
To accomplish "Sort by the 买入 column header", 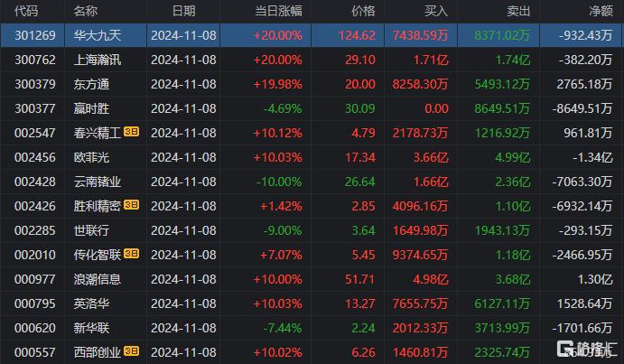I will click(436, 11).
